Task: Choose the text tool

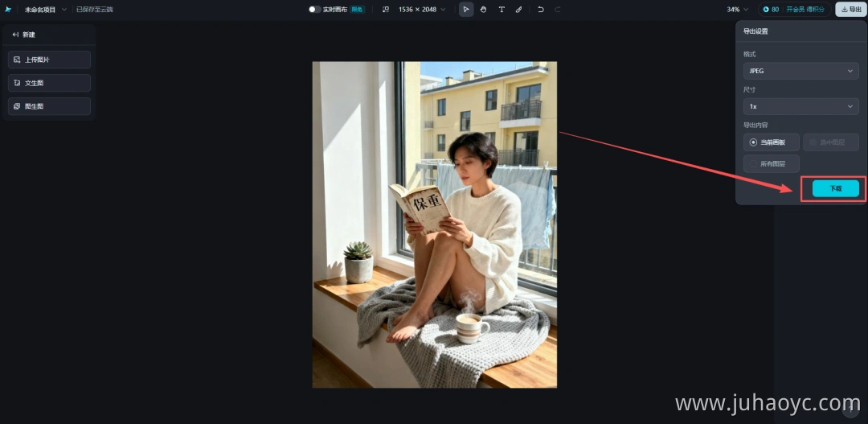Action: [502, 10]
